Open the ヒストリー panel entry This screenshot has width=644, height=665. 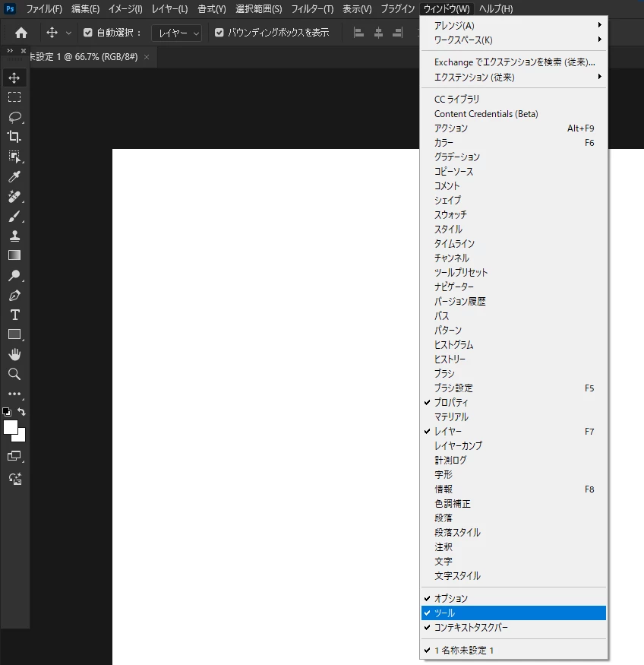(x=513, y=359)
